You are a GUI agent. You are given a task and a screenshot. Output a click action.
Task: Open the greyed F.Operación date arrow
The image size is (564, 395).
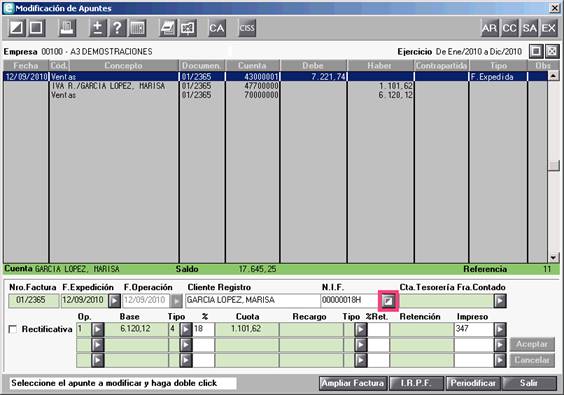pos(176,301)
